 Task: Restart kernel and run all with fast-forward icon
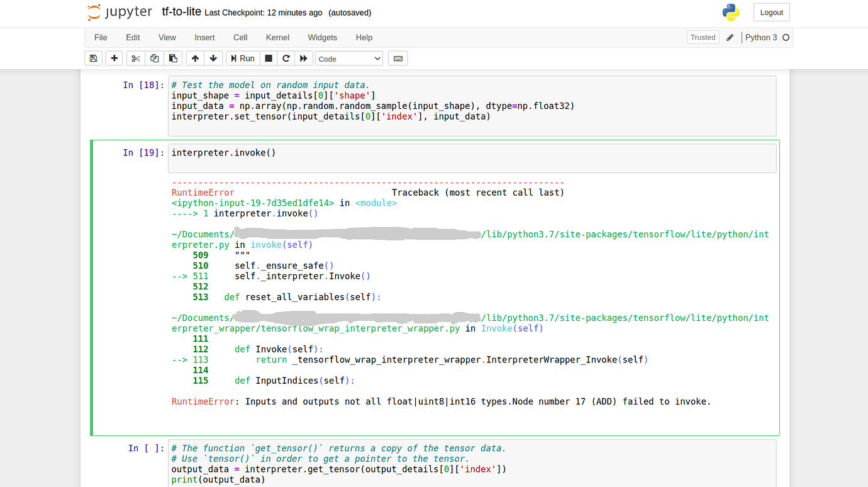point(303,58)
